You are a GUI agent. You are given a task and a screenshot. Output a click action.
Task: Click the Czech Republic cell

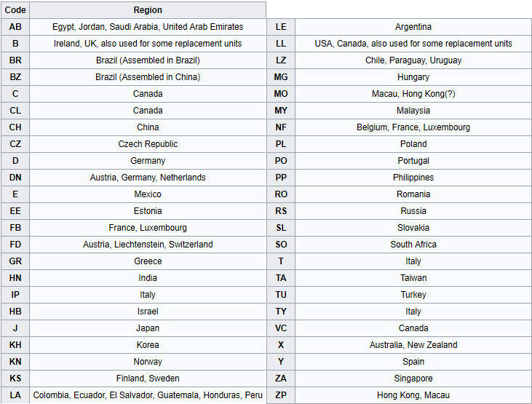148,144
